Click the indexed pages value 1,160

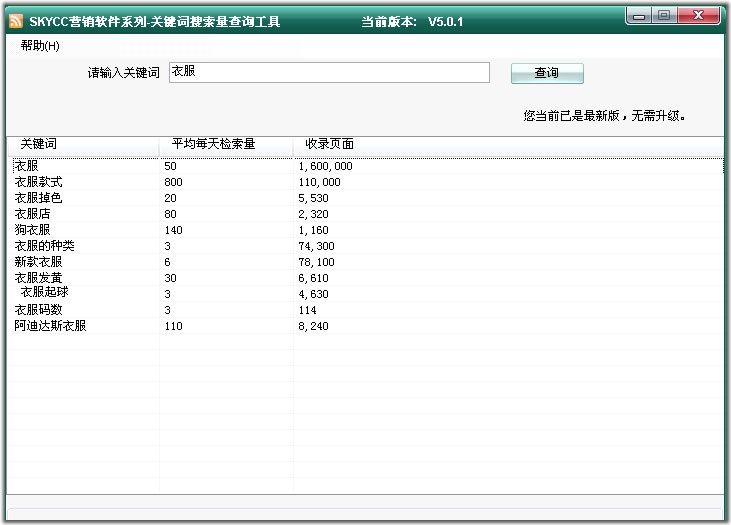click(313, 230)
